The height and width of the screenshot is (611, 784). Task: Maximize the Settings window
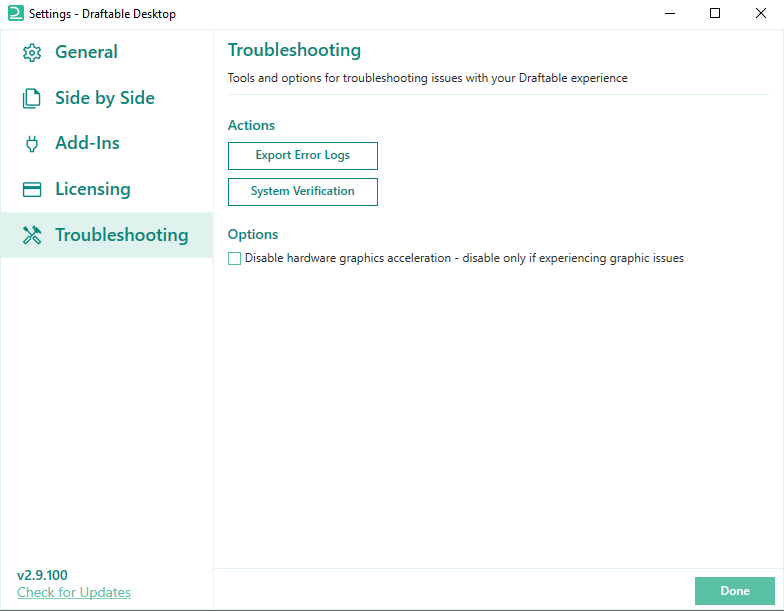pyautogui.click(x=715, y=14)
